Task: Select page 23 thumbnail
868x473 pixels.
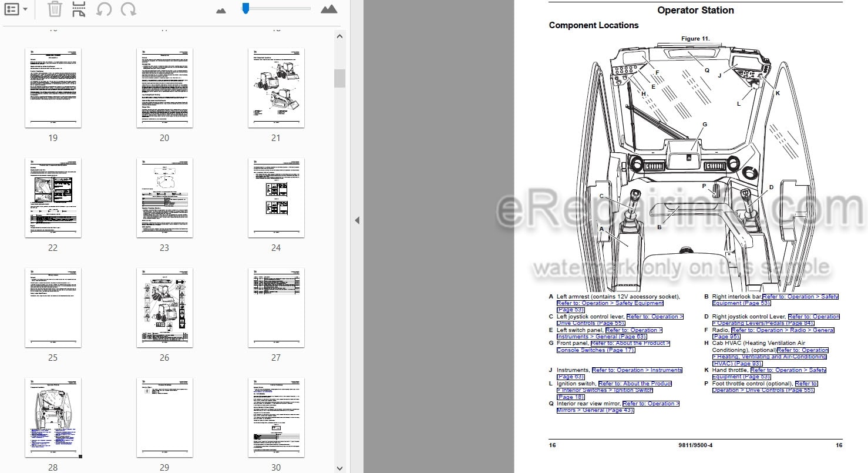Action: pyautogui.click(x=164, y=197)
